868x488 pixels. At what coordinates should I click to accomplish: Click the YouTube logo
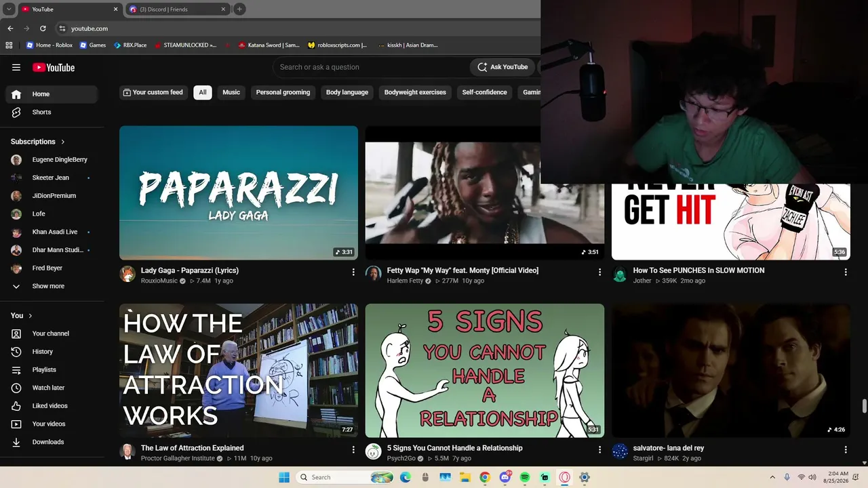tap(54, 67)
